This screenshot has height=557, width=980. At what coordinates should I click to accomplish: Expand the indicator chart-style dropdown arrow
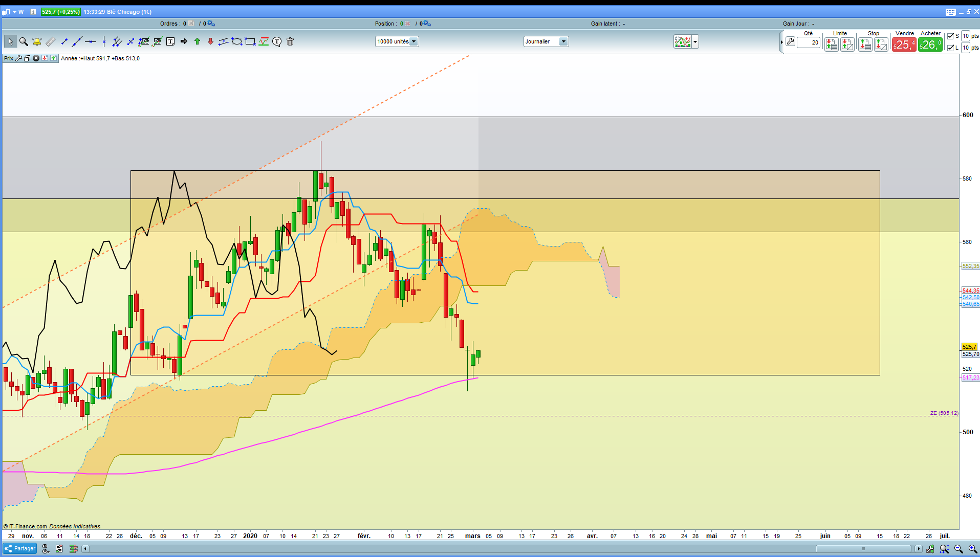pos(695,42)
